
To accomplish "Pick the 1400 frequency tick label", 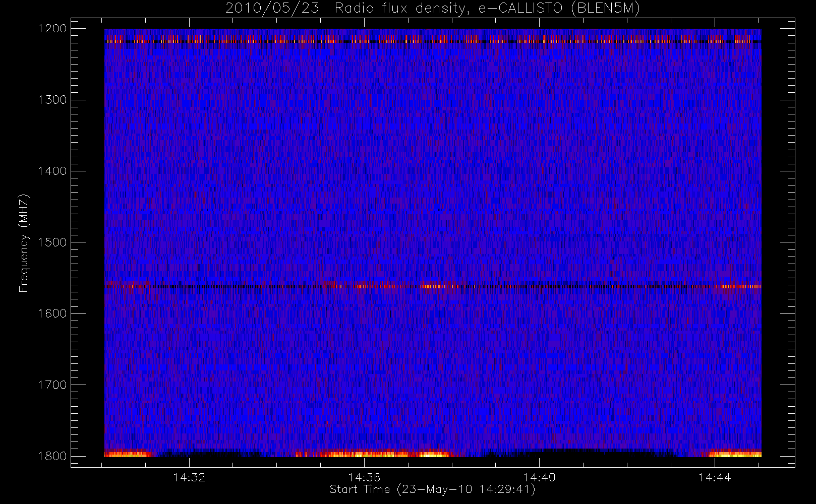I will pos(52,171).
